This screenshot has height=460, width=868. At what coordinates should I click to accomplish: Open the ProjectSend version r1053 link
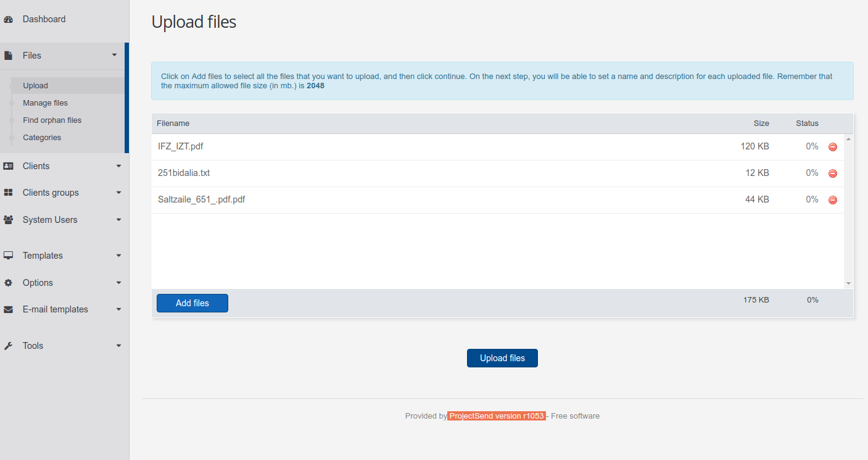click(496, 416)
